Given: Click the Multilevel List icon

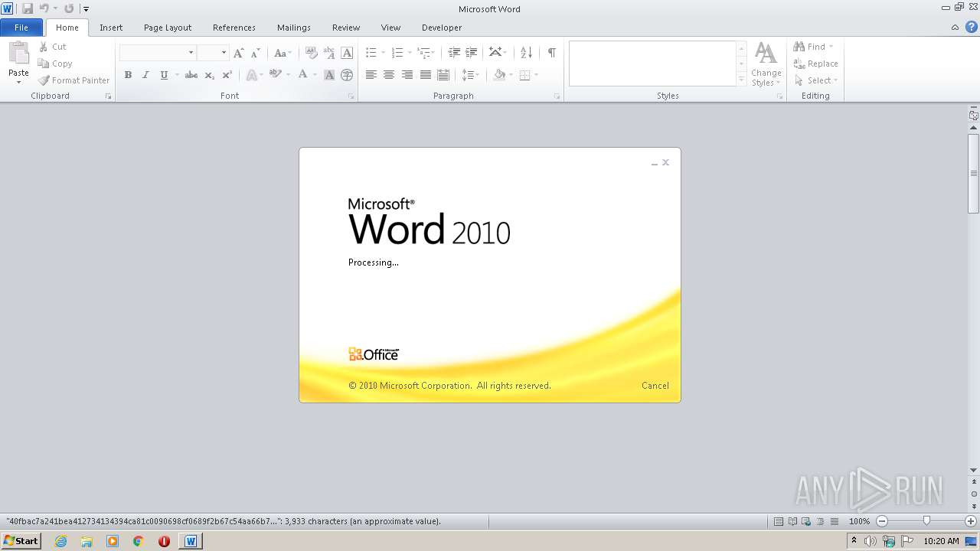Looking at the screenshot, I should pyautogui.click(x=423, y=53).
